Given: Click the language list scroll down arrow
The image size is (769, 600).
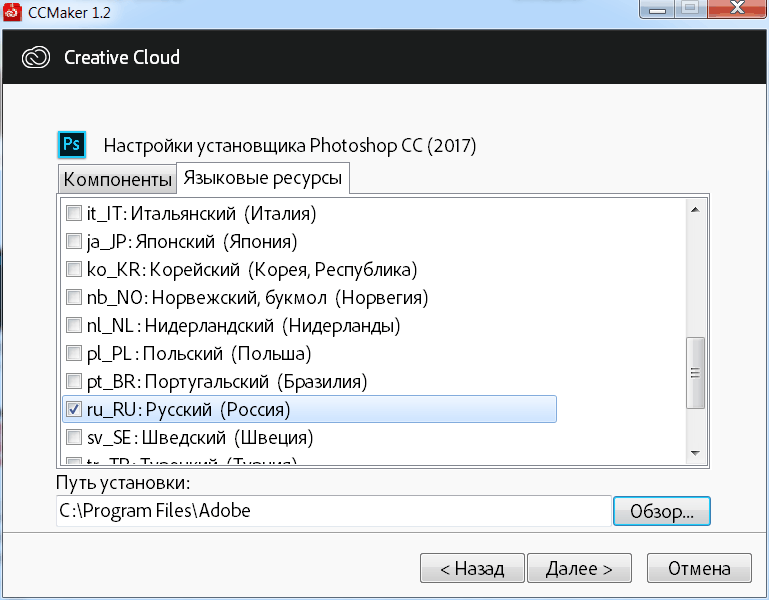Looking at the screenshot, I should (x=695, y=453).
